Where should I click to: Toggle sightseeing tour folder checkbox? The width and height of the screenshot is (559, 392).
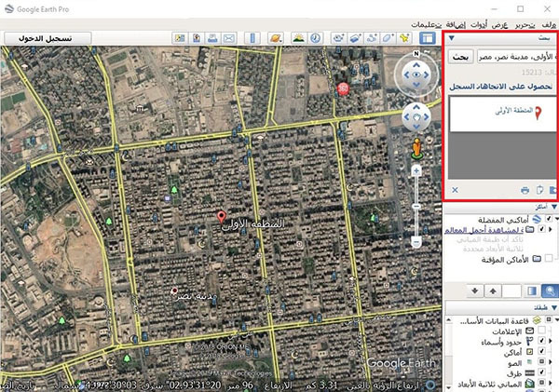click(x=541, y=229)
